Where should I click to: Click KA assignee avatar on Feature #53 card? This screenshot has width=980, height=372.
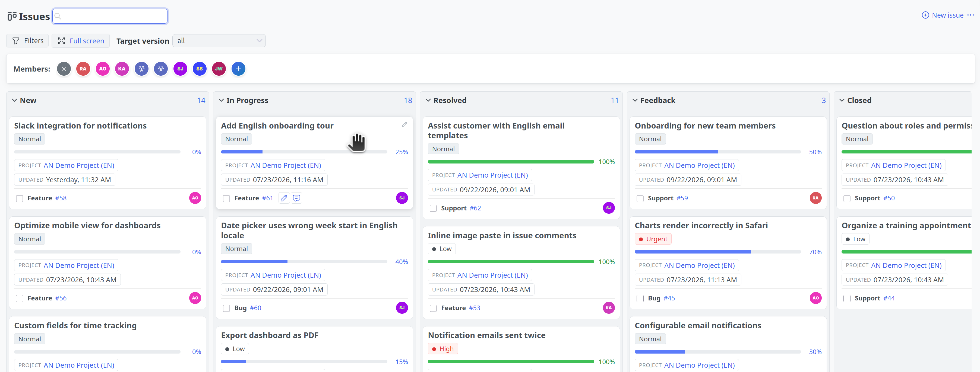[x=609, y=308]
